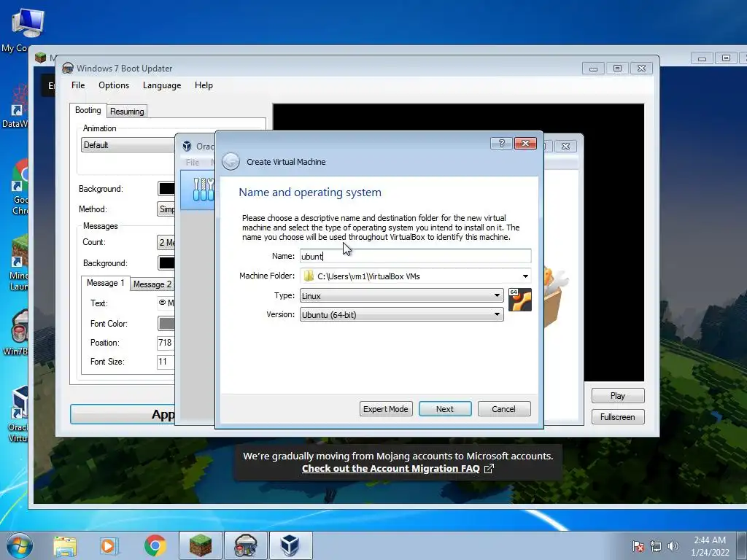Image resolution: width=747 pixels, height=560 pixels.
Task: Open the Help menu in Boot Updater
Action: click(x=204, y=85)
